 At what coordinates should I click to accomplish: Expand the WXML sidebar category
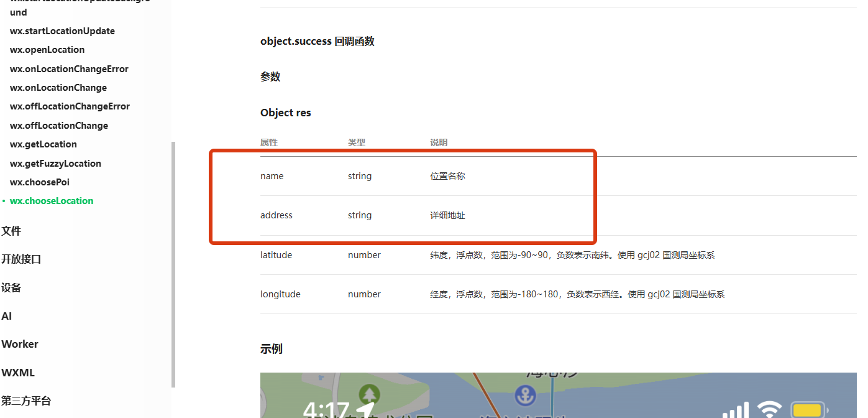(18, 373)
